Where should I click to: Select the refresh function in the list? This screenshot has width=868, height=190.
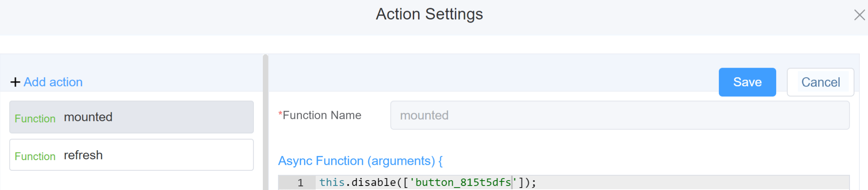pos(132,155)
